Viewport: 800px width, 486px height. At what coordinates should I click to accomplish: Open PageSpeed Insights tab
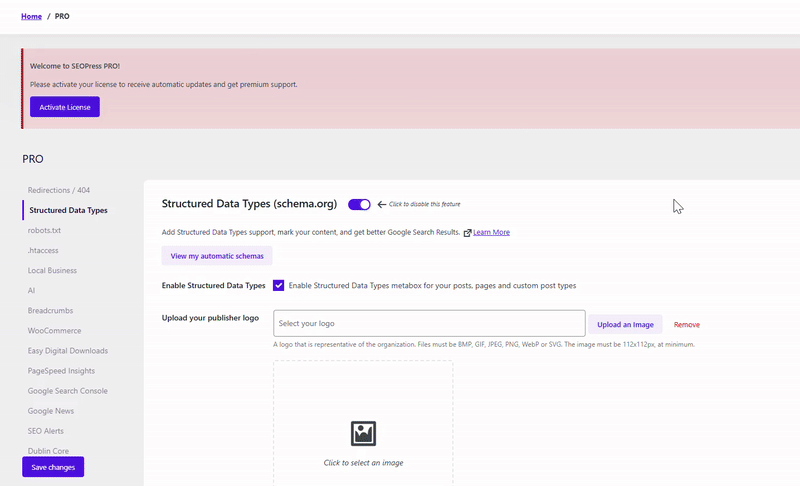point(63,371)
